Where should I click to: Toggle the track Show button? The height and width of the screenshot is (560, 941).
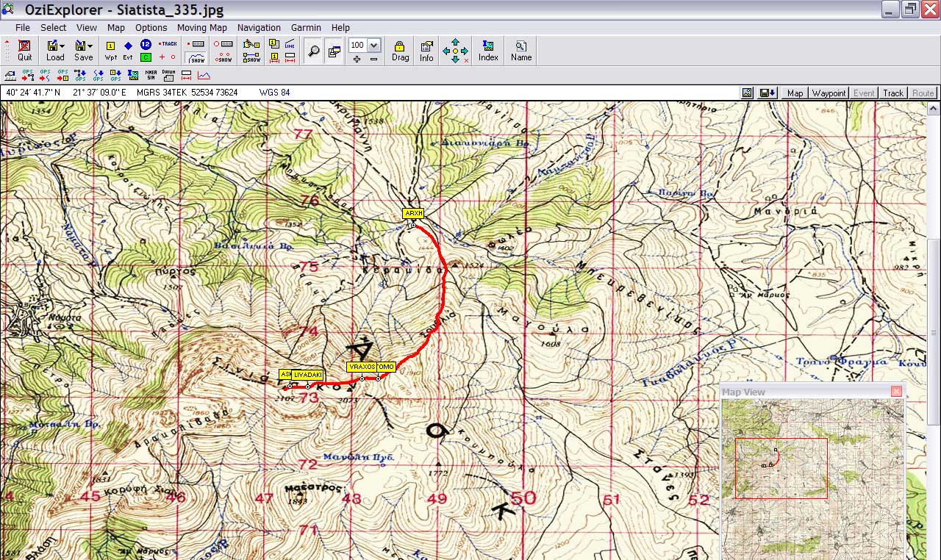coord(196,57)
